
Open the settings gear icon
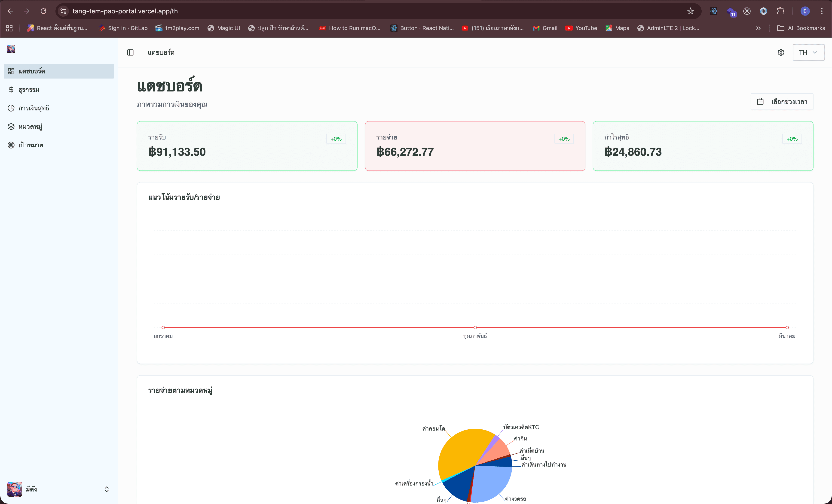pos(781,52)
